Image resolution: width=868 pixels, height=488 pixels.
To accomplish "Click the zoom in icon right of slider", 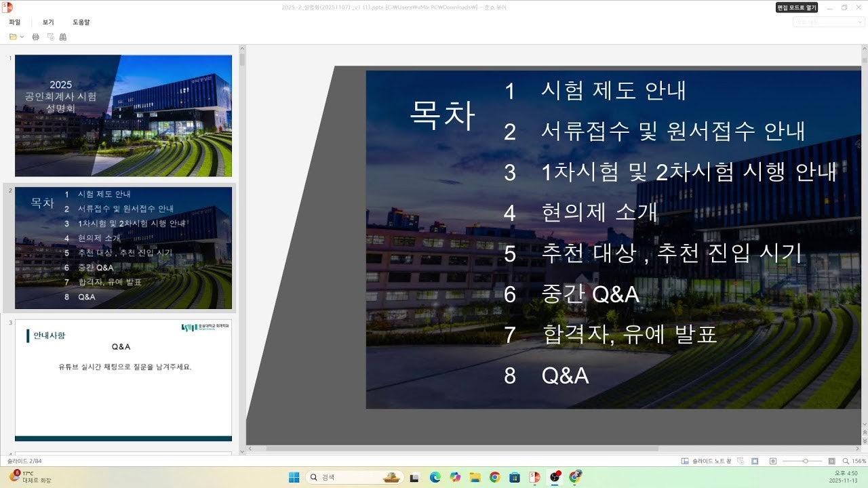I will [x=832, y=461].
